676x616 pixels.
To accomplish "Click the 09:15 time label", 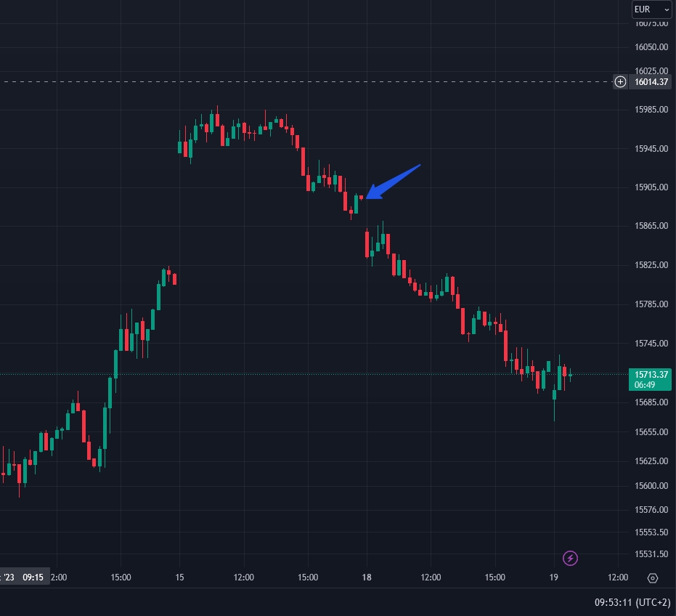I will [x=33, y=577].
